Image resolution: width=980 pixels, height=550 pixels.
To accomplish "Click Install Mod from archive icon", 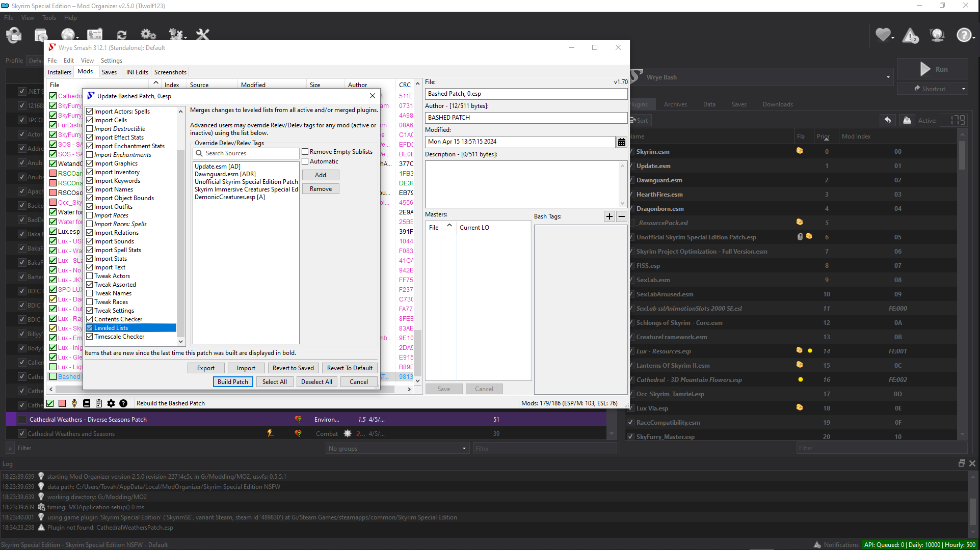I will 41,35.
